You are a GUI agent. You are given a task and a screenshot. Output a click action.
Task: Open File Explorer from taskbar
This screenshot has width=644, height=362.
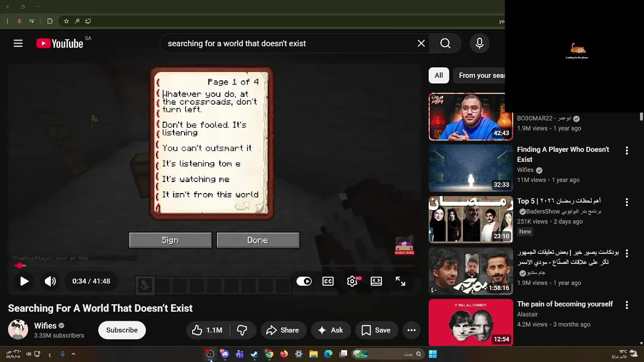(x=313, y=354)
